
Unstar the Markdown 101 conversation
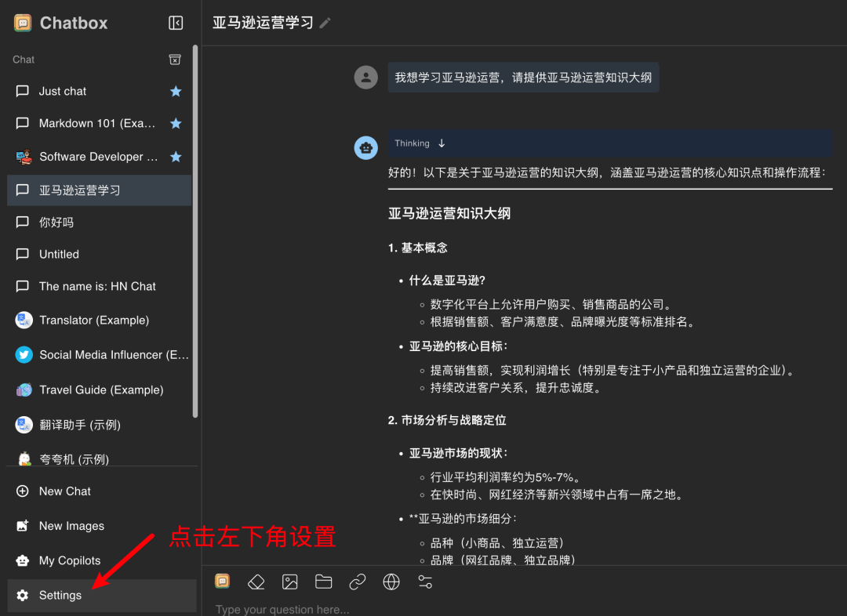[x=176, y=124]
